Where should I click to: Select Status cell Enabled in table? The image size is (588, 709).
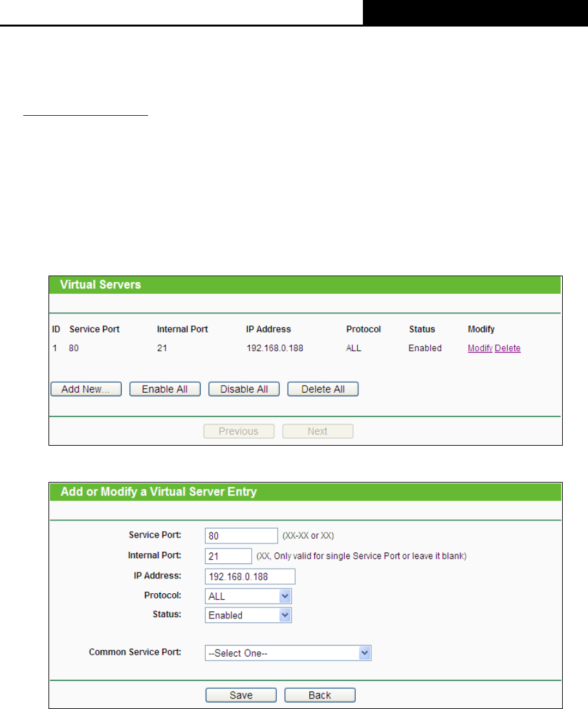pyautogui.click(x=425, y=348)
